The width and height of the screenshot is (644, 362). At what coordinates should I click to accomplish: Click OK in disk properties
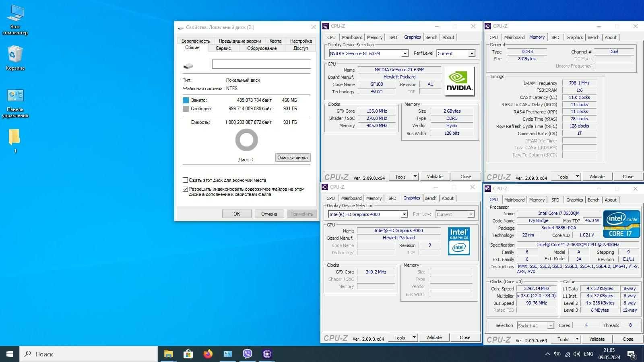pyautogui.click(x=237, y=214)
